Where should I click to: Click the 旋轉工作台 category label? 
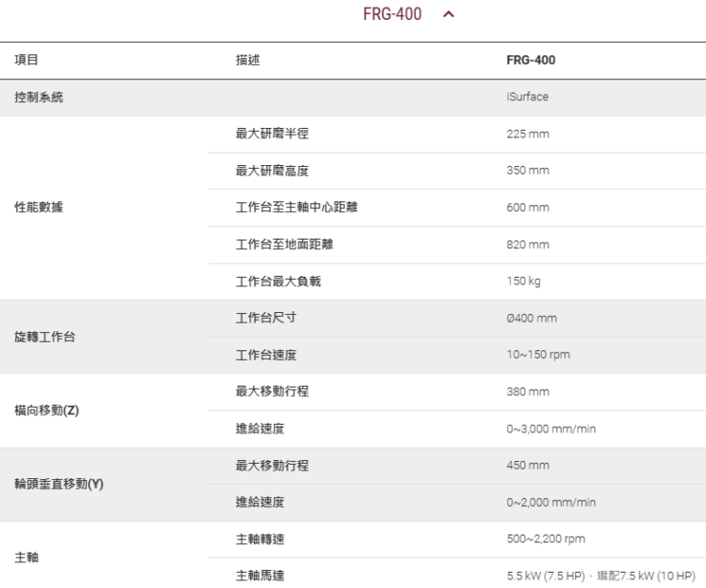(x=45, y=337)
